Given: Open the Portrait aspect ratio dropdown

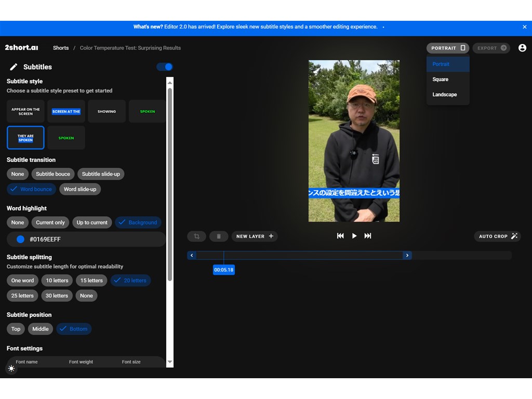Looking at the screenshot, I should coord(448,48).
